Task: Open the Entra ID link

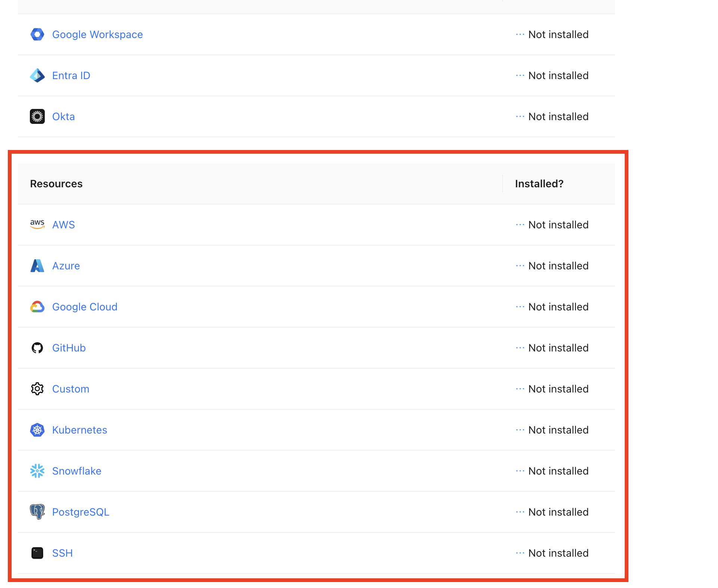Action: pos(71,75)
